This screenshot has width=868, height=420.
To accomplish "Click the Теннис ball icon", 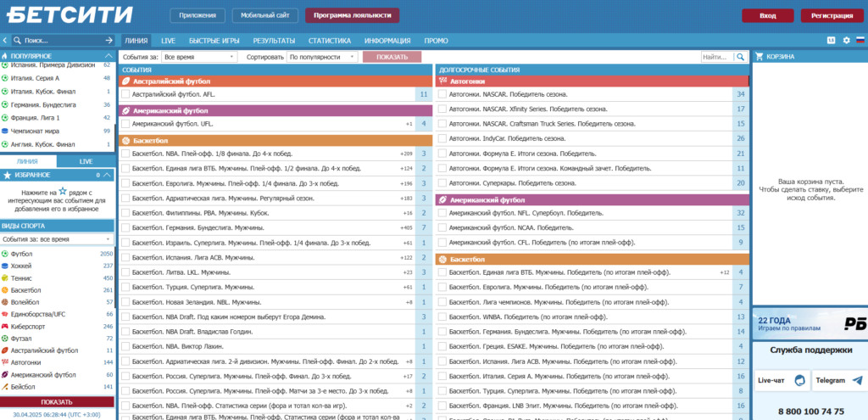I will pos(5,278).
